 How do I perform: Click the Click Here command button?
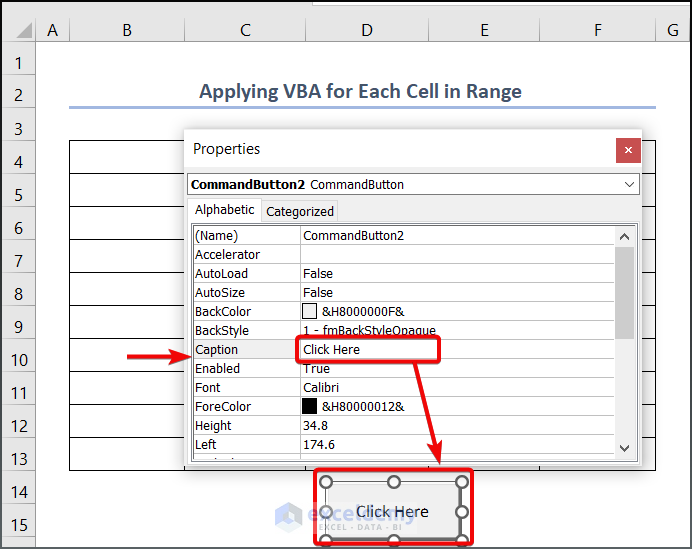tap(392, 511)
